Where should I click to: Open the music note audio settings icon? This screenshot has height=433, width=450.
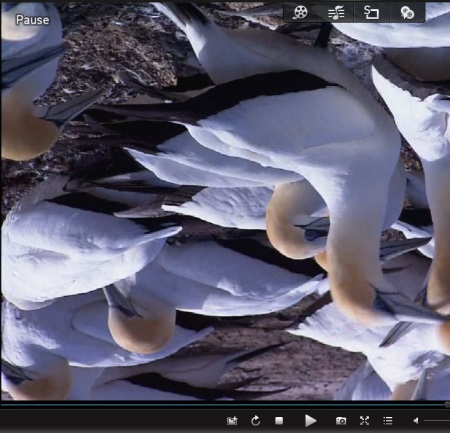(x=336, y=13)
